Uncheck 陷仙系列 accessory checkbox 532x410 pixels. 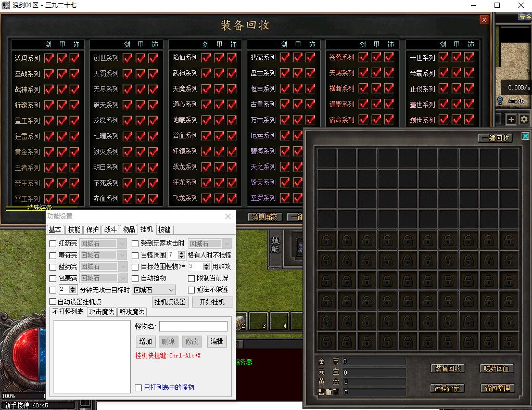tap(232, 58)
